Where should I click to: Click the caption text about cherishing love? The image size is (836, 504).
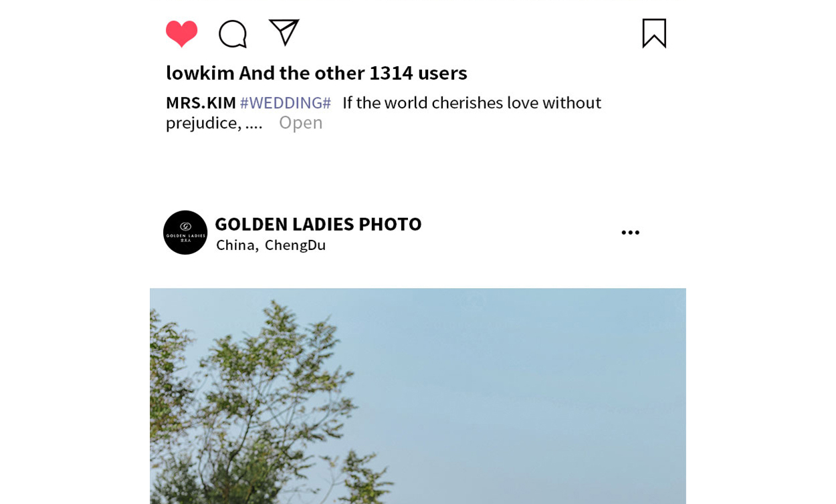pyautogui.click(x=472, y=102)
